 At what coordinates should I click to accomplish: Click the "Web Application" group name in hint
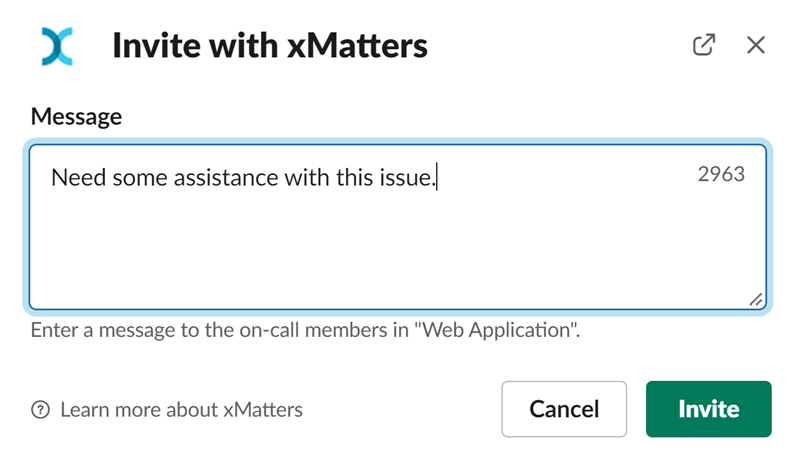click(x=495, y=330)
